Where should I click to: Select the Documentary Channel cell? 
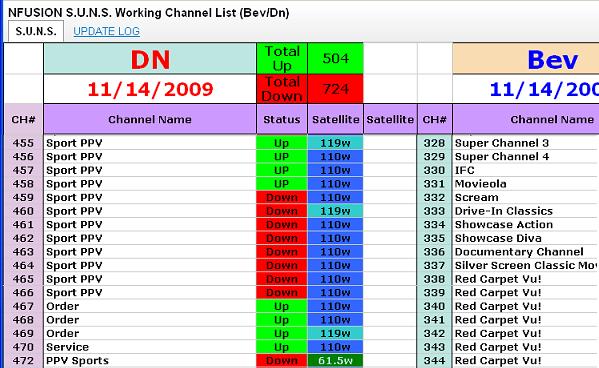[x=526, y=252]
